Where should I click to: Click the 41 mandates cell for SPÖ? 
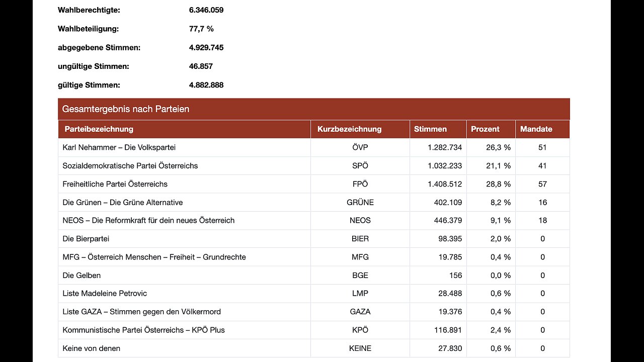tap(542, 166)
